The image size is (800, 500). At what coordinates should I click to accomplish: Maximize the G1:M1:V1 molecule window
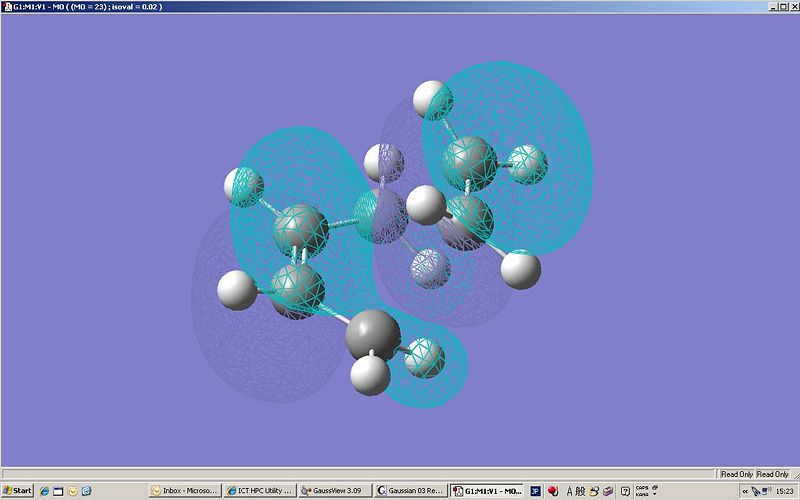pyautogui.click(x=783, y=7)
